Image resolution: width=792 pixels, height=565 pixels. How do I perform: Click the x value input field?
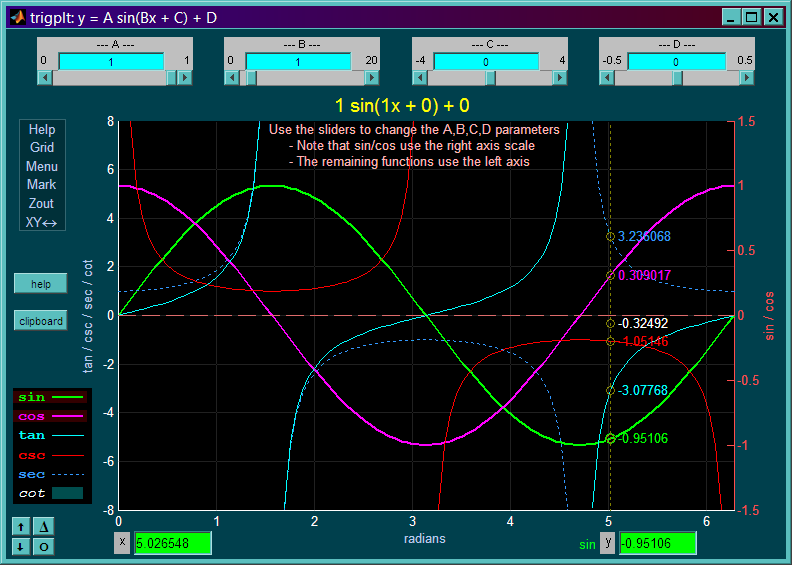(x=173, y=543)
